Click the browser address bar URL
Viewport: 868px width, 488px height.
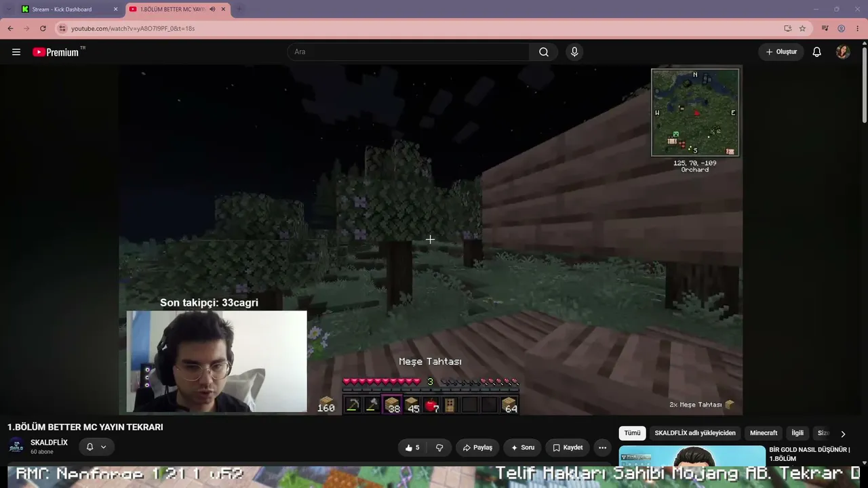click(x=133, y=28)
